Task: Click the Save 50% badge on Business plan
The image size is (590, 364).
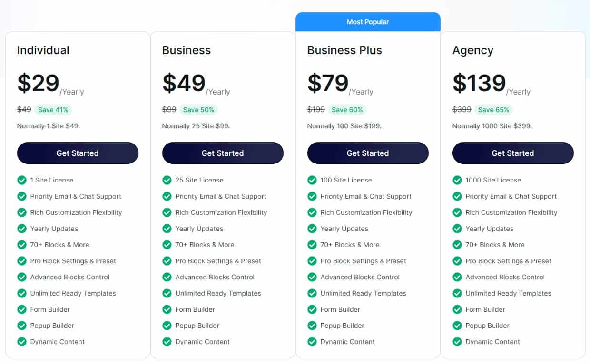Action: tap(198, 110)
